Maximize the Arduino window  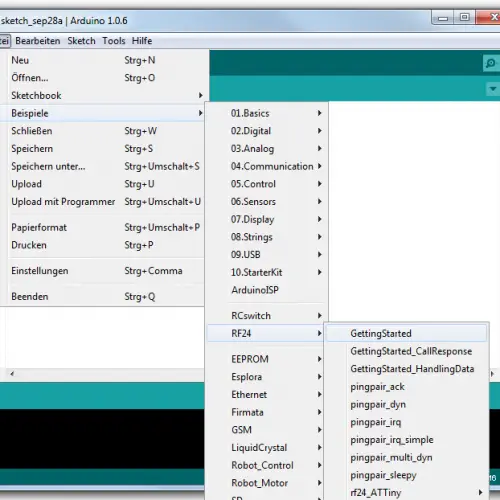[465, 17]
